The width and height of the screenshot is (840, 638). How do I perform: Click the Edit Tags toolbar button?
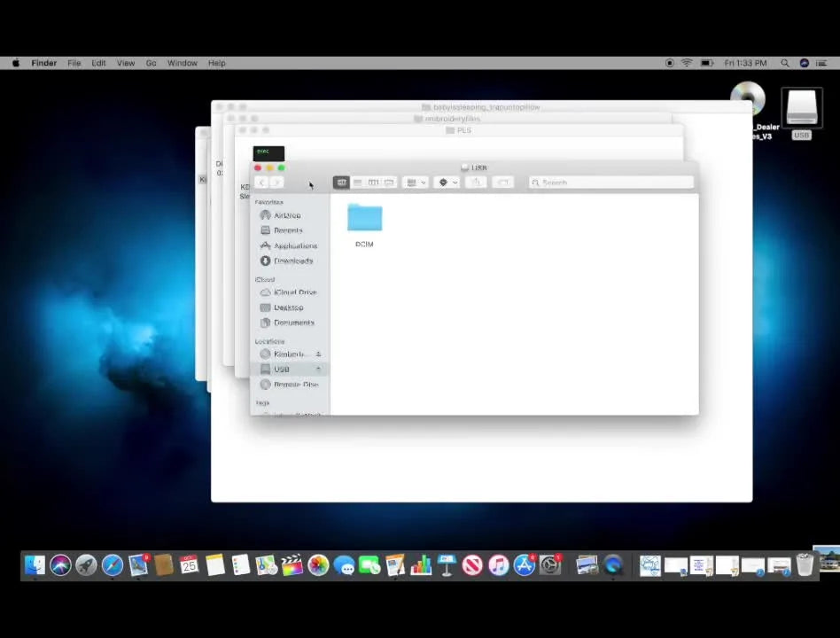[x=502, y=183]
